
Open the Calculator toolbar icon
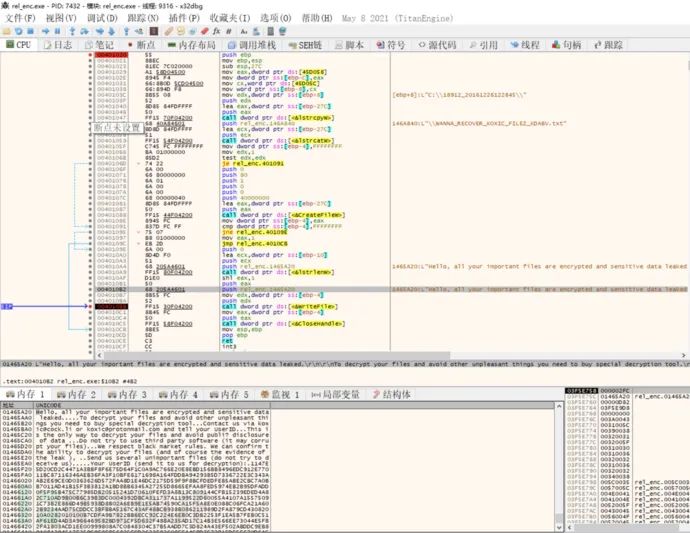pyautogui.click(x=270, y=31)
